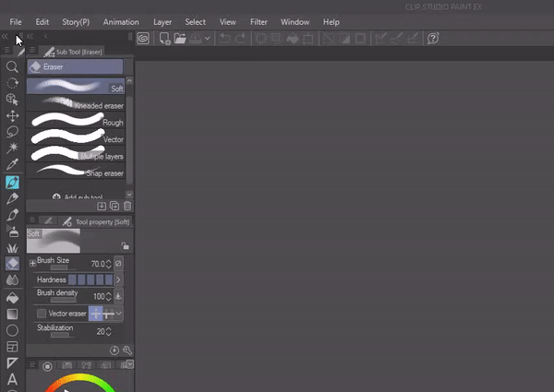Open the Select menu
554x392 pixels.
point(196,22)
